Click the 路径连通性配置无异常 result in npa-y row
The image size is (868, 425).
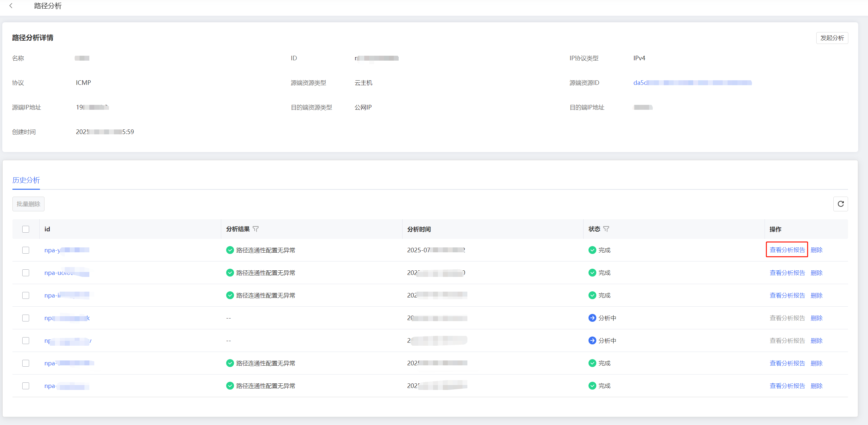click(265, 250)
